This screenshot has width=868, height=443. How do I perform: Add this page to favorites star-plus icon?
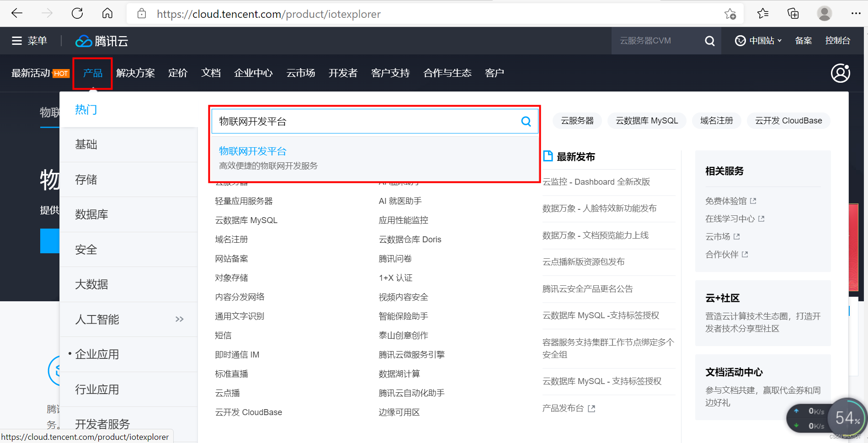(x=730, y=14)
